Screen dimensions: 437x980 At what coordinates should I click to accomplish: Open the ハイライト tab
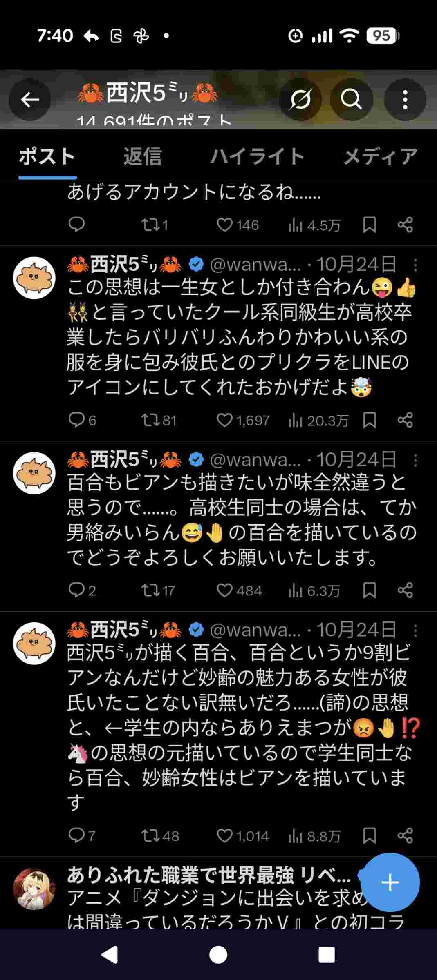point(257,156)
